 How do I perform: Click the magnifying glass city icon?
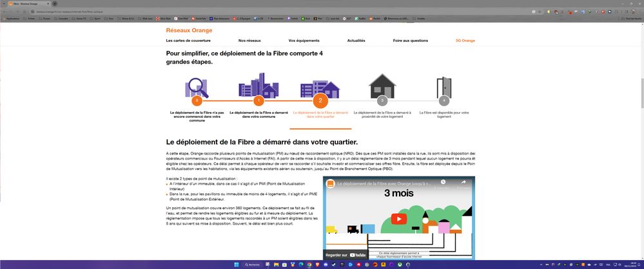197,88
